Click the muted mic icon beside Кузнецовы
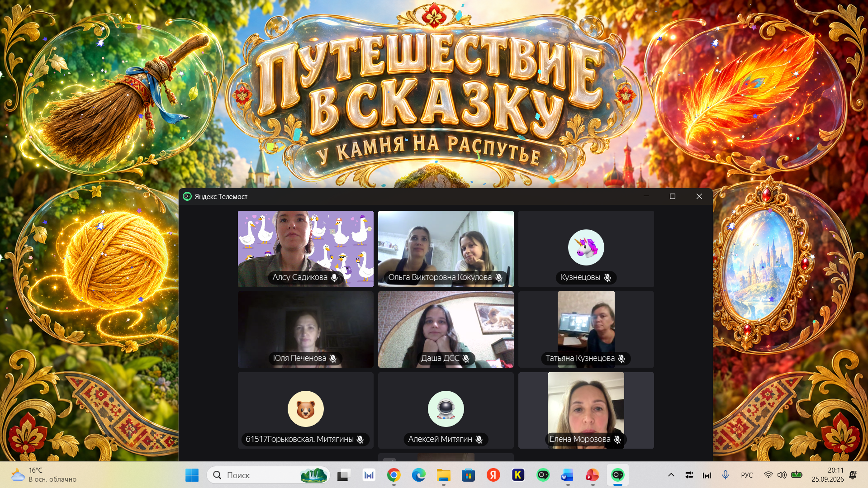868x488 pixels. 607,278
